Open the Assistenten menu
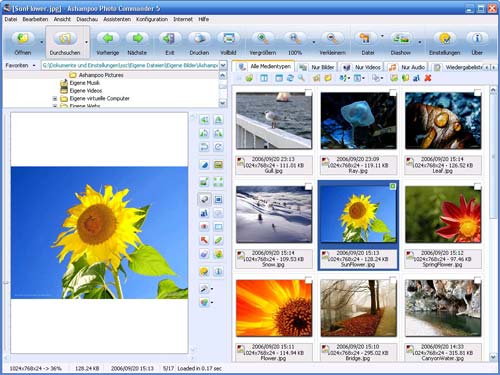Viewport: 500px width, 375px height. 117,19
